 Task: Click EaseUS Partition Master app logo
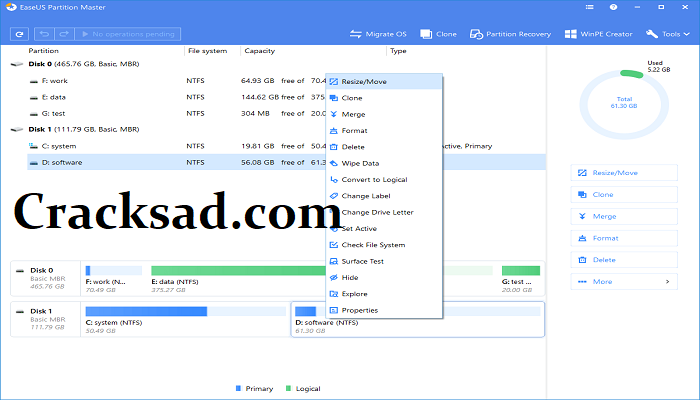11,7
